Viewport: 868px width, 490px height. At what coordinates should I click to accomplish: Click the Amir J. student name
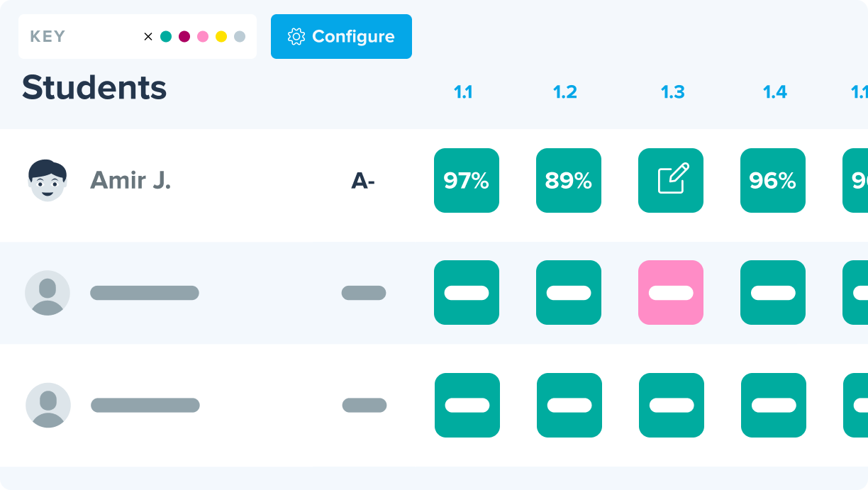(130, 181)
